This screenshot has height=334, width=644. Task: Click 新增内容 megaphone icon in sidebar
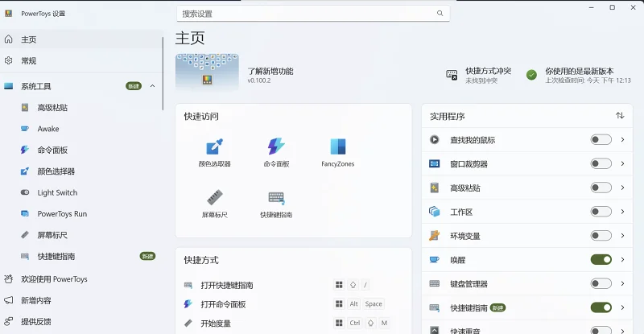pos(8,300)
